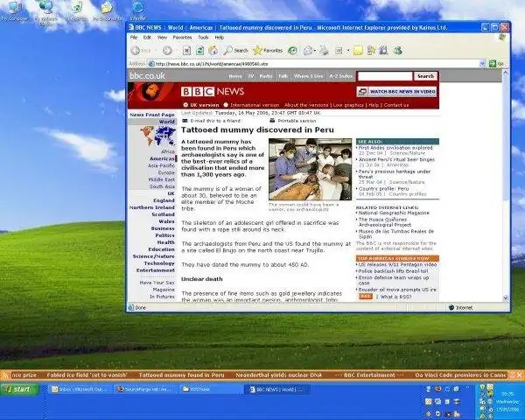The height and width of the screenshot is (420, 525).
Task: Open the Recycle Bin desktop icon
Action: click(76, 10)
